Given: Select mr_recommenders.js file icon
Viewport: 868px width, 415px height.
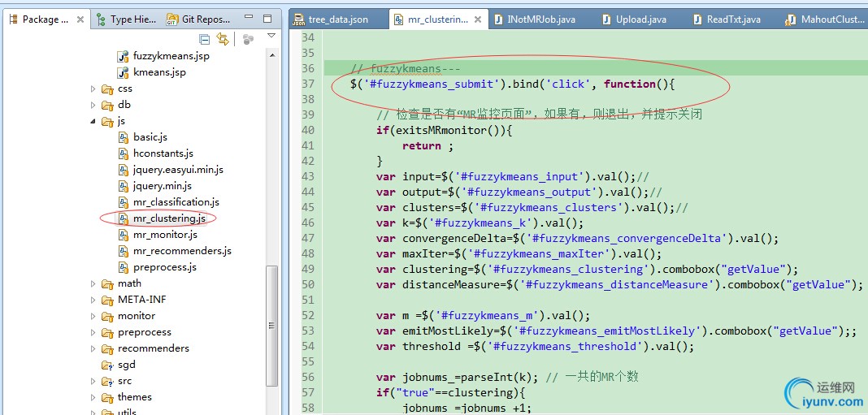Looking at the screenshot, I should [x=123, y=251].
